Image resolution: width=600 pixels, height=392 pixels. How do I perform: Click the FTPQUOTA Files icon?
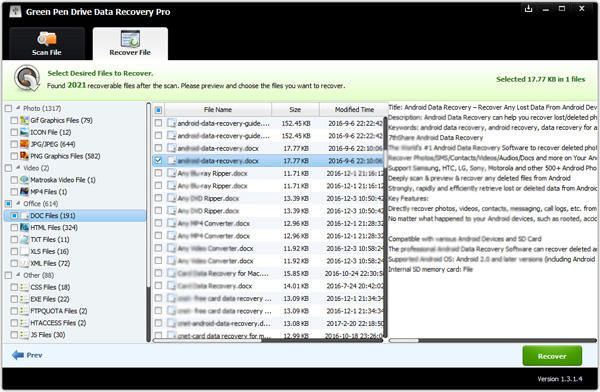[24, 311]
